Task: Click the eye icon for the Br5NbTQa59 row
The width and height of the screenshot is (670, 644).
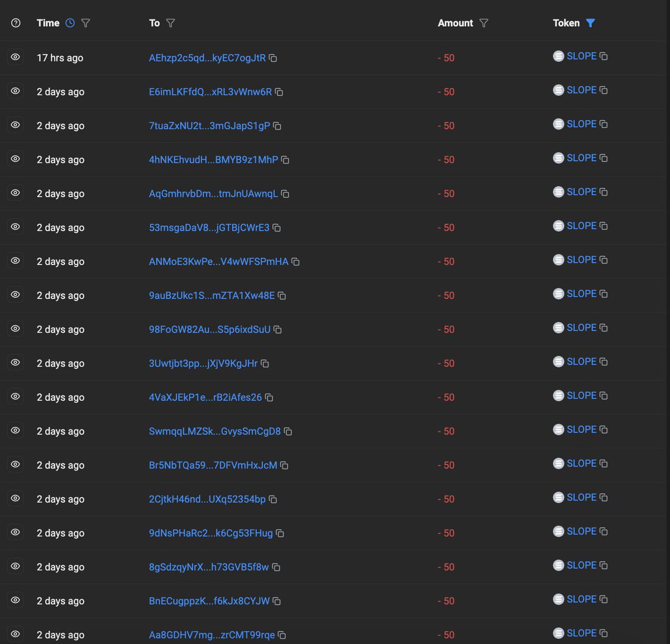Action: pos(16,464)
